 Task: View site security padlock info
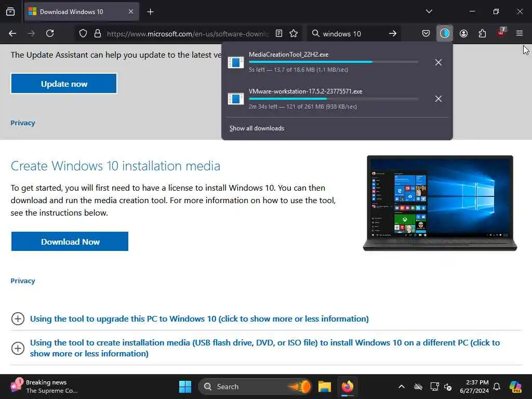[98, 33]
